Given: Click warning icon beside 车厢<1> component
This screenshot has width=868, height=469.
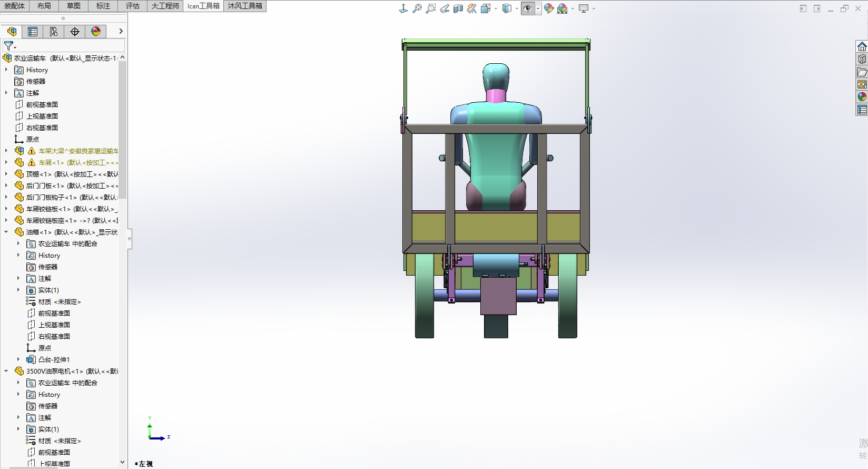Looking at the screenshot, I should pos(32,162).
